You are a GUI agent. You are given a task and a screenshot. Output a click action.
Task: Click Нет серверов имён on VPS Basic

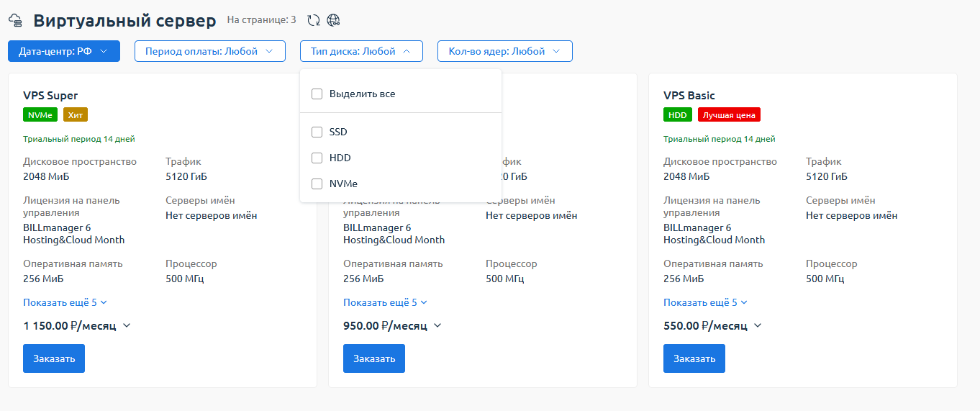852,215
